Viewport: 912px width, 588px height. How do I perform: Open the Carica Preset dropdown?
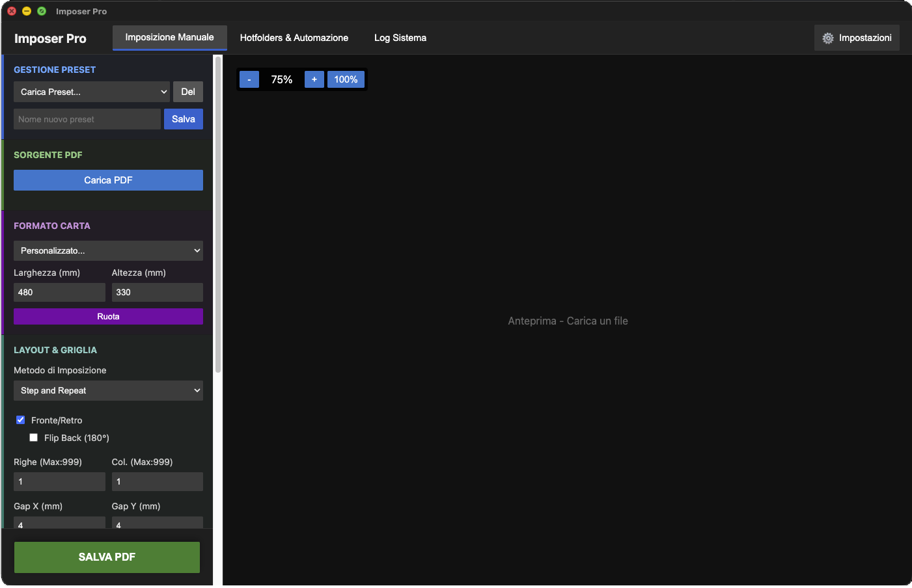click(91, 91)
